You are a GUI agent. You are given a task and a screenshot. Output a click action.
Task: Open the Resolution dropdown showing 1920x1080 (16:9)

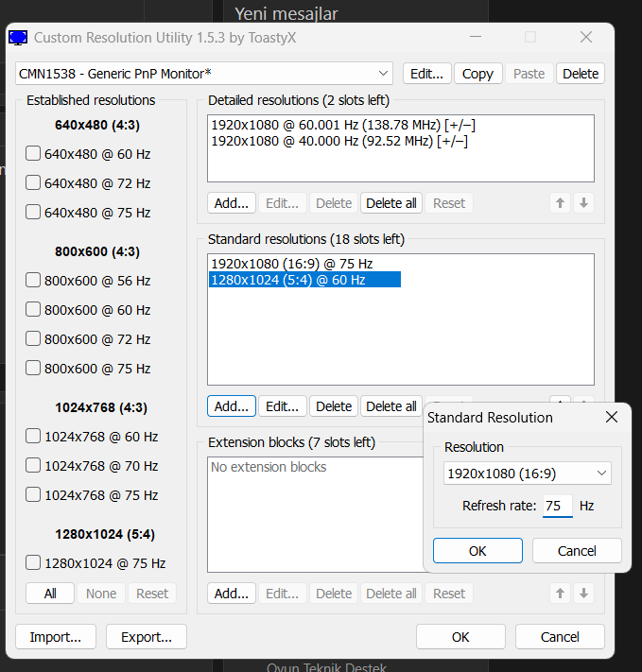(x=528, y=474)
